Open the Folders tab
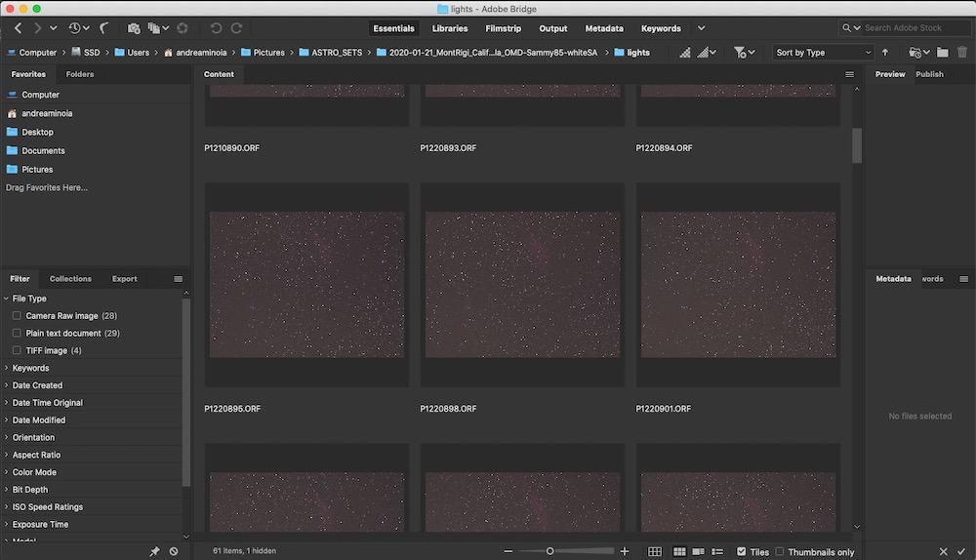976x560 pixels. [x=80, y=74]
